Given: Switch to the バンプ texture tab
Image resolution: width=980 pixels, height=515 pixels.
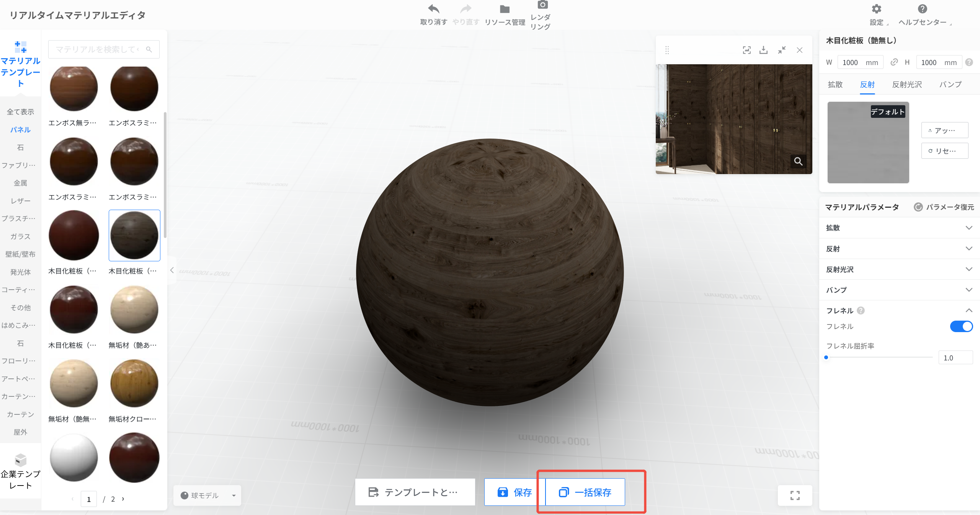Looking at the screenshot, I should click(x=950, y=85).
